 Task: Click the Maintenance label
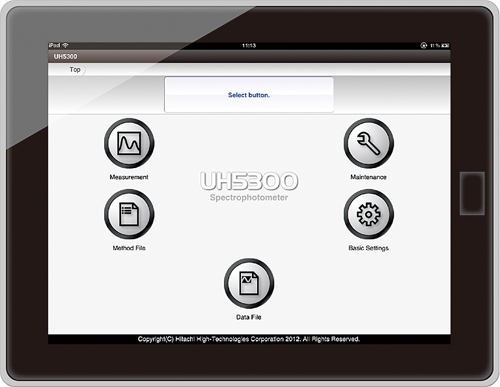(x=368, y=177)
